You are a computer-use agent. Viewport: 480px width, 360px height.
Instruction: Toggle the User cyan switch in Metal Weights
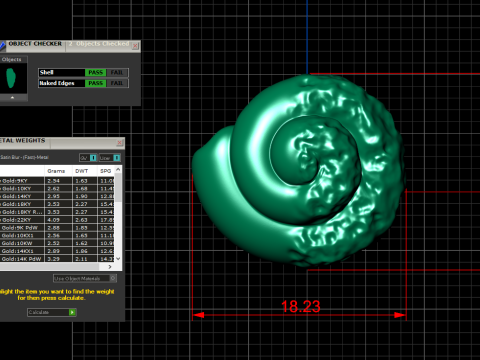[x=117, y=158]
